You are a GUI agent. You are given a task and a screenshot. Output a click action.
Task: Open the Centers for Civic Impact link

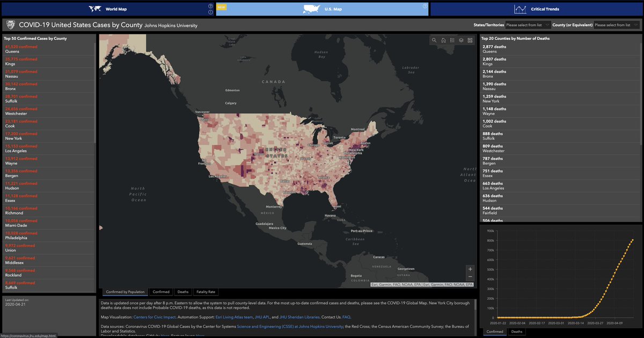coord(154,318)
